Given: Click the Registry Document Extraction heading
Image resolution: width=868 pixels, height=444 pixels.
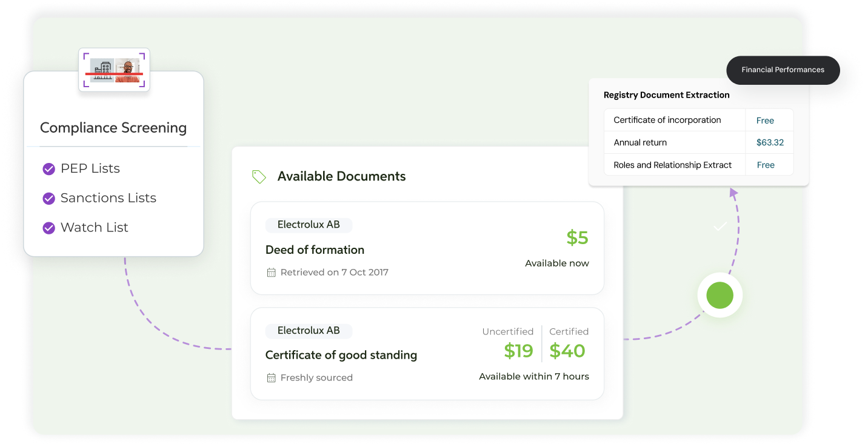Looking at the screenshot, I should click(667, 95).
